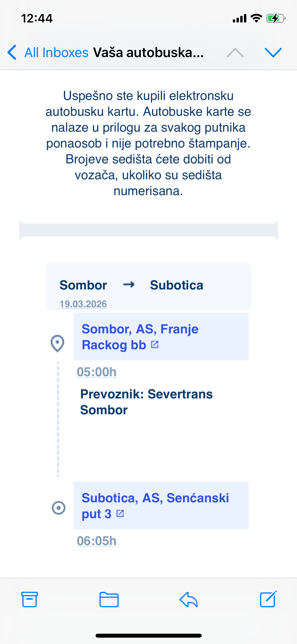Tap the departure location pin icon
The image size is (297, 644).
click(57, 343)
